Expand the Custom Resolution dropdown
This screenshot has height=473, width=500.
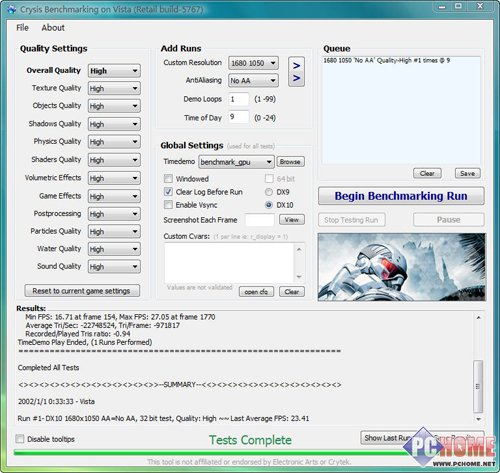(253, 63)
